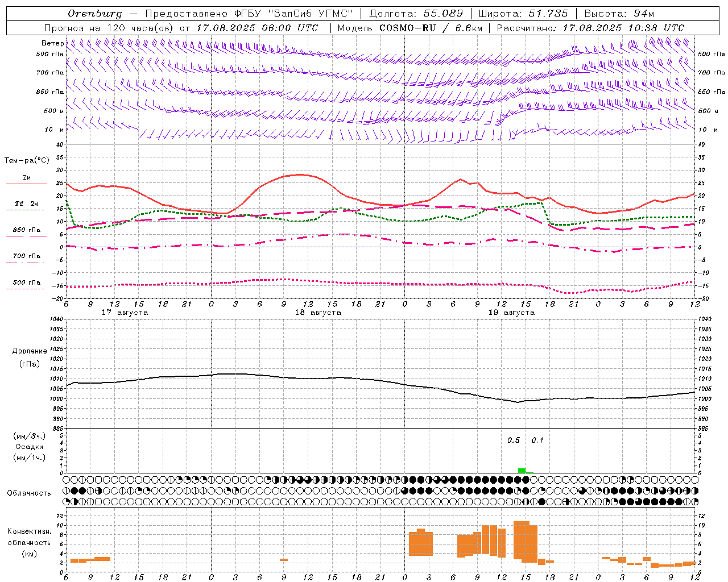Click the tallest orange convective cloud bar

point(522,540)
